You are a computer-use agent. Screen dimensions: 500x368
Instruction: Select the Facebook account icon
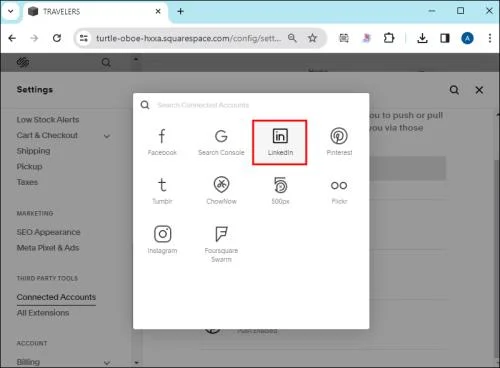[162, 142]
